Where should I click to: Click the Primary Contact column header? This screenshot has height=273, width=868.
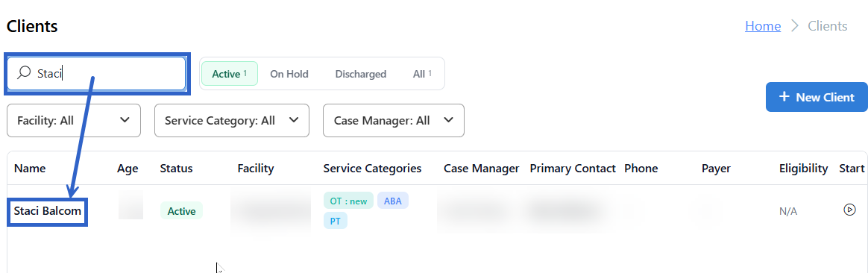click(x=573, y=169)
